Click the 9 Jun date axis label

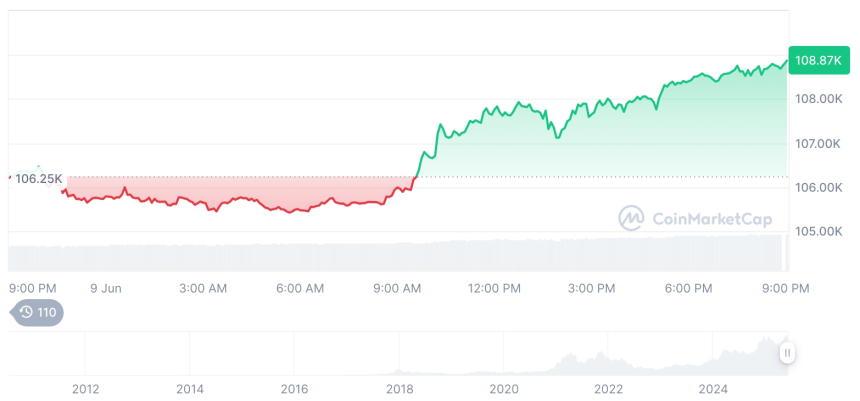click(x=105, y=288)
